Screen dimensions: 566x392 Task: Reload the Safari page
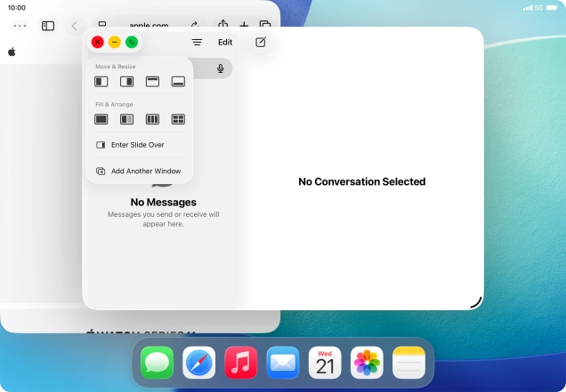(195, 25)
